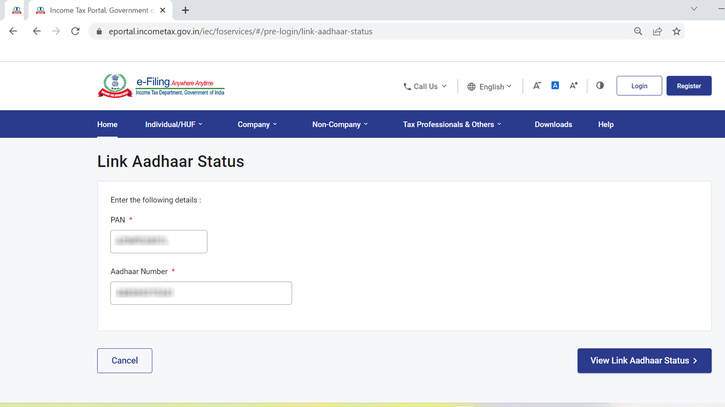Click the share page icon
Viewport: 725px width, 407px height.
click(x=657, y=31)
